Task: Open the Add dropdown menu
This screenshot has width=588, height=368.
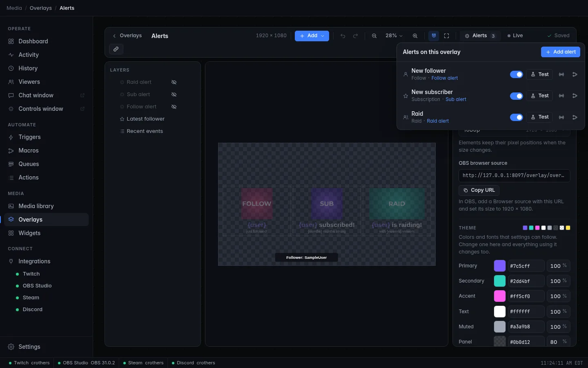Action: pyautogui.click(x=312, y=36)
